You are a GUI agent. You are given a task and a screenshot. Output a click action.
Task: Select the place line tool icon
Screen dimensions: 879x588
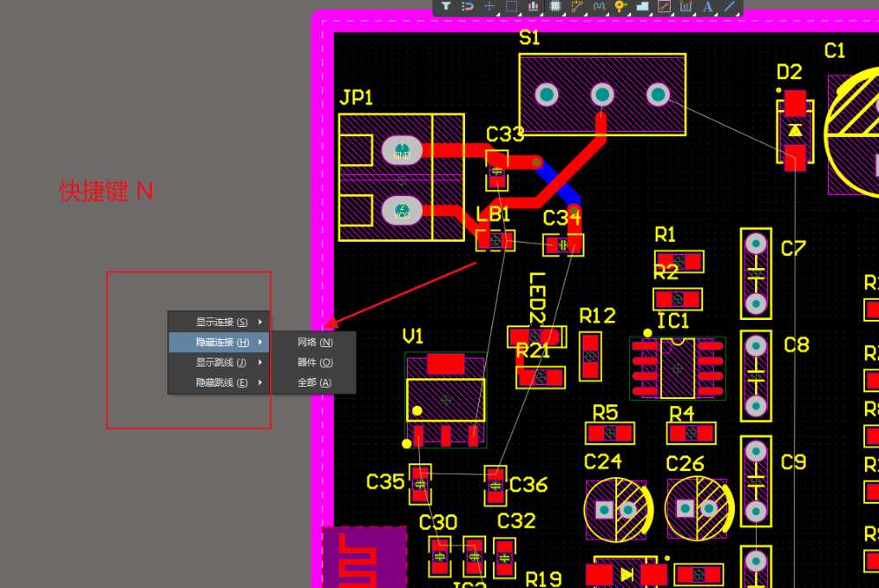[730, 6]
